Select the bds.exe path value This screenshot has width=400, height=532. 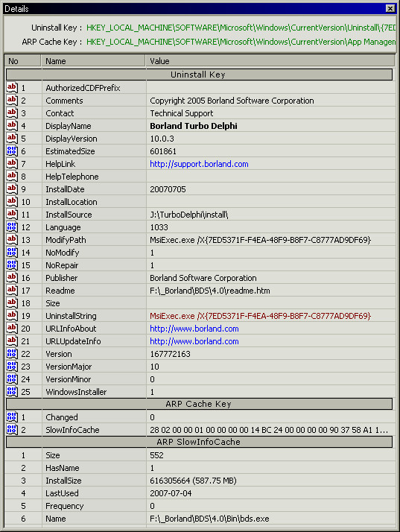click(209, 519)
